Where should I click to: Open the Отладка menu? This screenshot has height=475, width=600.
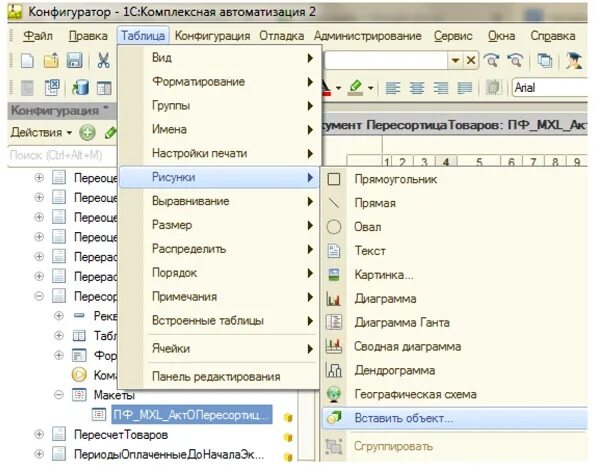click(x=282, y=36)
